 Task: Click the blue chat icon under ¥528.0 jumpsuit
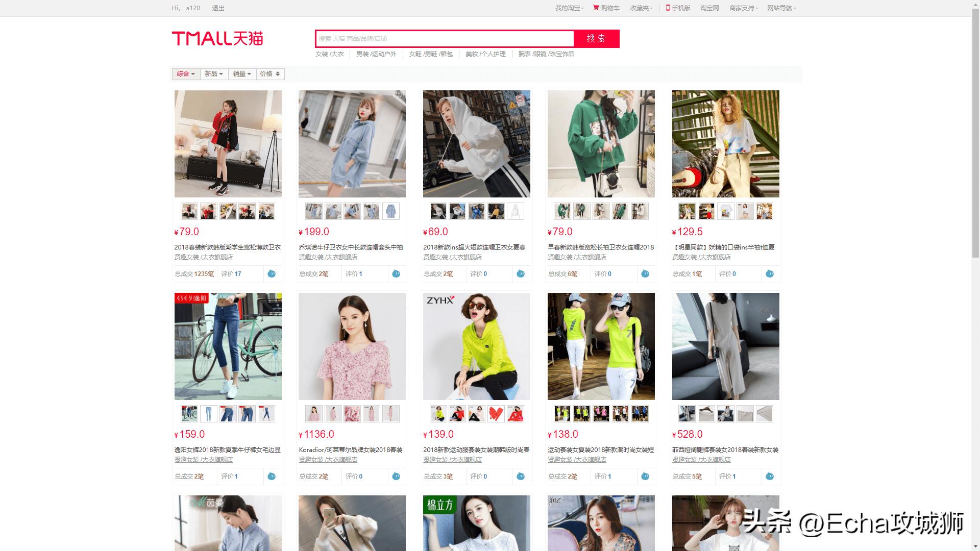770,477
